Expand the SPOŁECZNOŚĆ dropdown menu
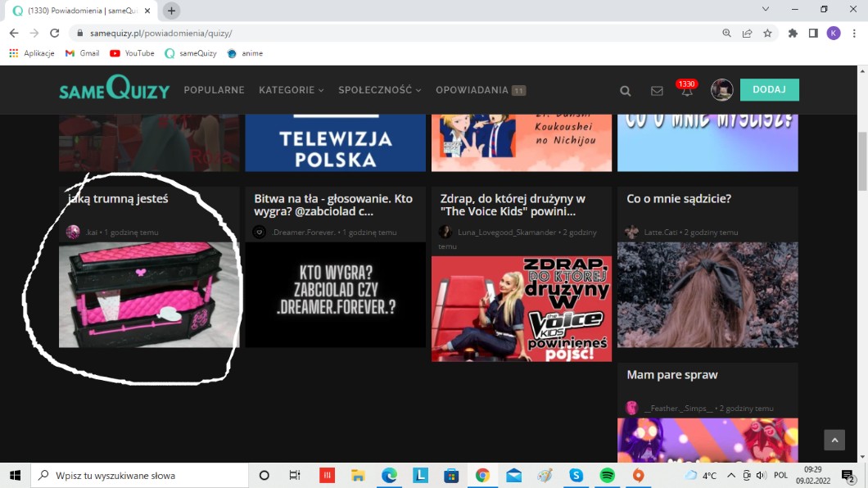 pos(379,90)
